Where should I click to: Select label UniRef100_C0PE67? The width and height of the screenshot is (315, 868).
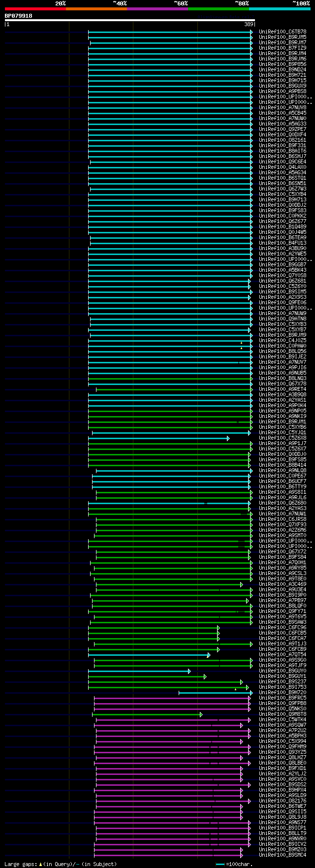283,476
